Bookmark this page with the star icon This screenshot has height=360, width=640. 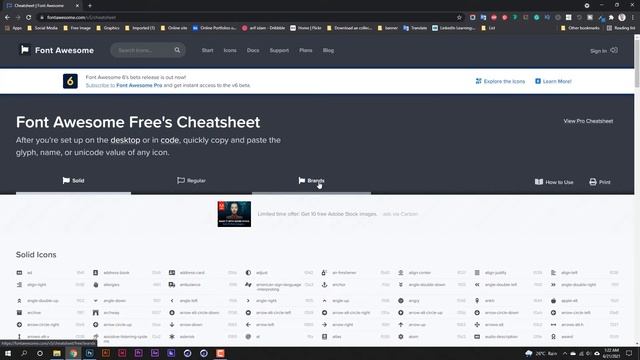pos(459,18)
